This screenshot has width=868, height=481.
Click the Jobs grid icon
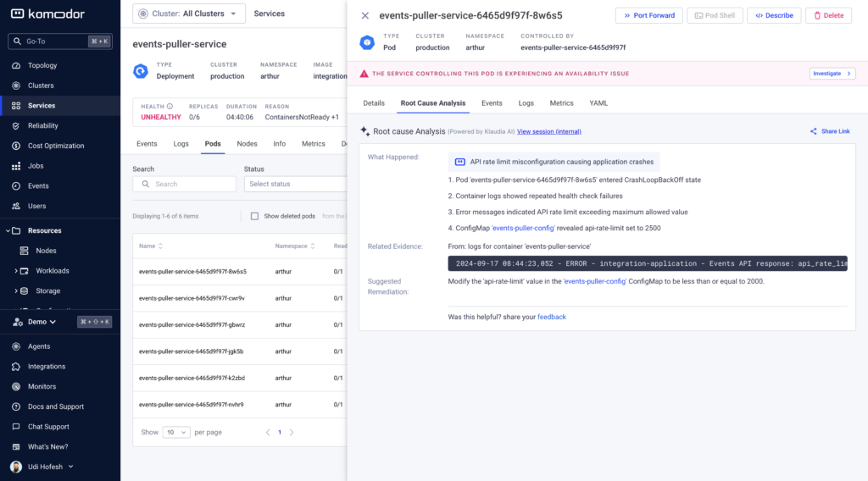click(x=16, y=166)
